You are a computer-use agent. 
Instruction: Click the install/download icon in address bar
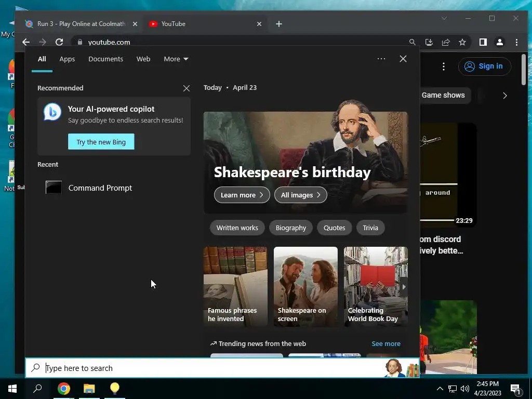coord(429,42)
